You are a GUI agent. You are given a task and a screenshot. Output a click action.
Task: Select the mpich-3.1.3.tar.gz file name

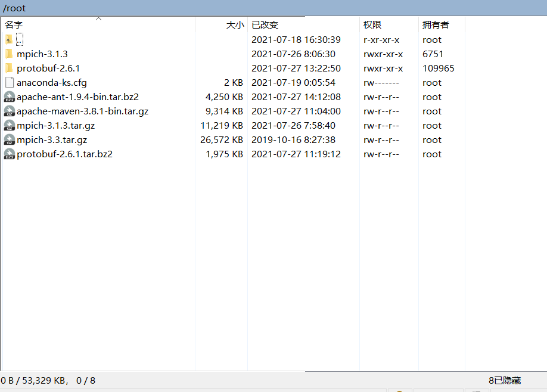pyautogui.click(x=56, y=126)
